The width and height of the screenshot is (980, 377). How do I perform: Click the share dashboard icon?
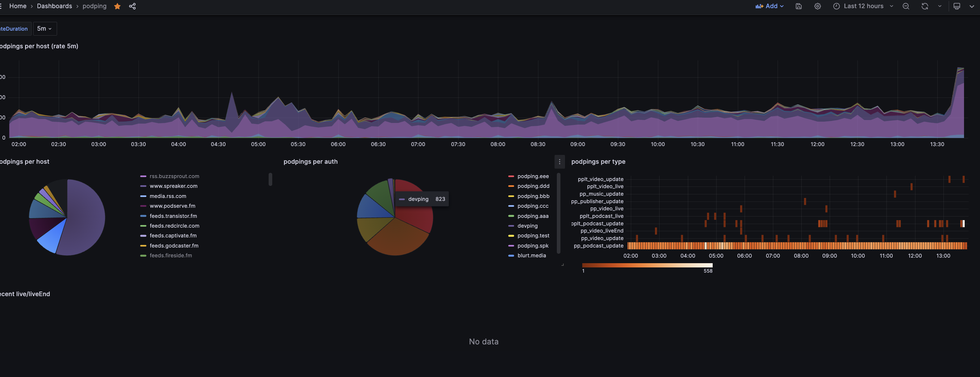pos(132,6)
